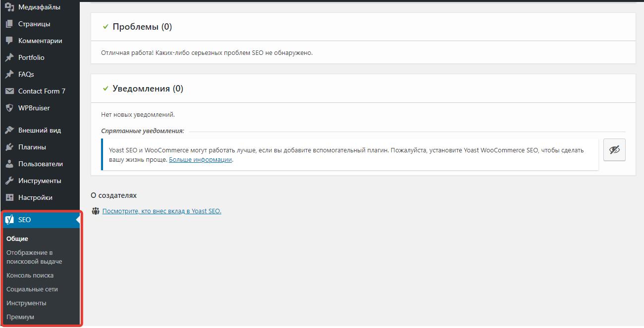Image resolution: width=644 pixels, height=328 pixels.
Task: Click the Appearance brush icon
Action: point(9,130)
